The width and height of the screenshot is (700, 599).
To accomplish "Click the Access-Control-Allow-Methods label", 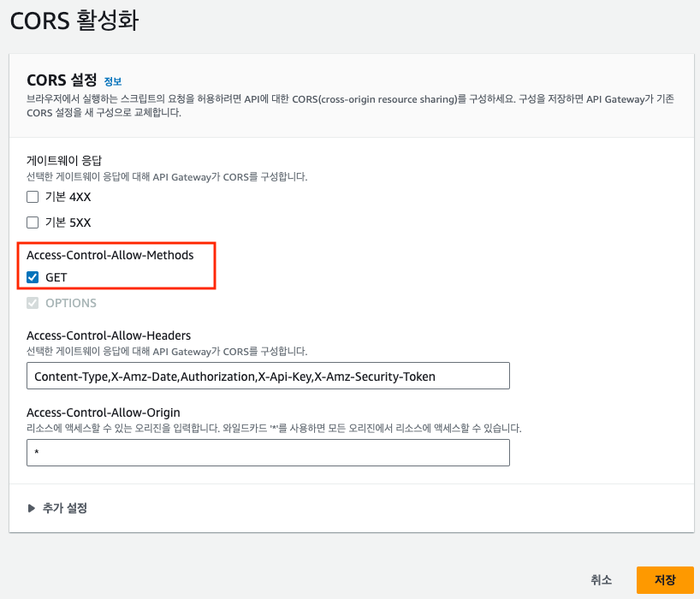I will (110, 255).
